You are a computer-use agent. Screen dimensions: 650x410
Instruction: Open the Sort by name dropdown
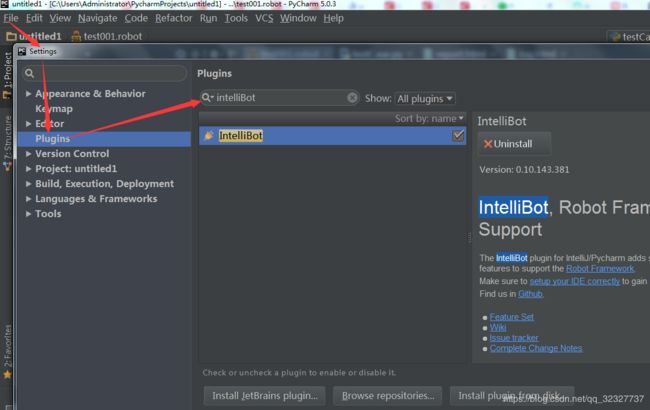(x=430, y=118)
